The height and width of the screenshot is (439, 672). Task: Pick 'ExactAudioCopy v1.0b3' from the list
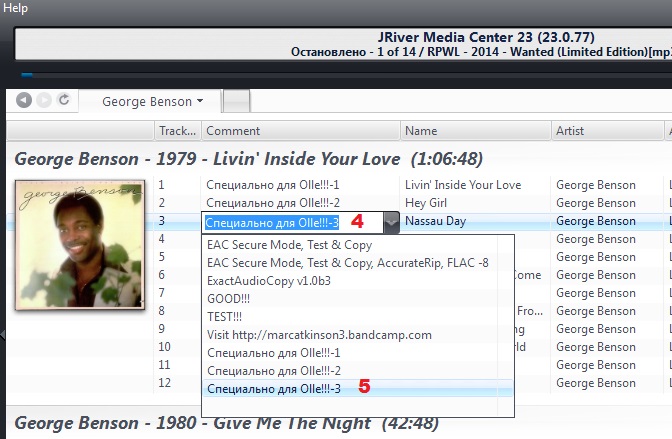(269, 281)
